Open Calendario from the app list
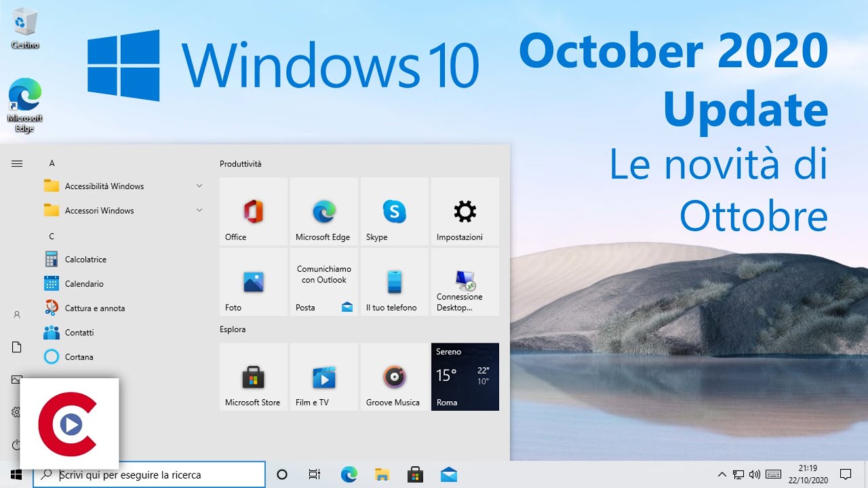 point(123,284)
